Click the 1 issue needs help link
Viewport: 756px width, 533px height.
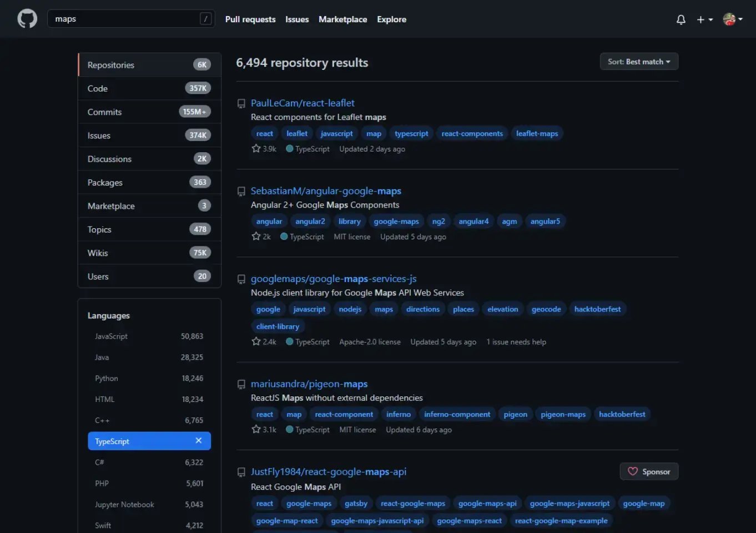pyautogui.click(x=516, y=342)
